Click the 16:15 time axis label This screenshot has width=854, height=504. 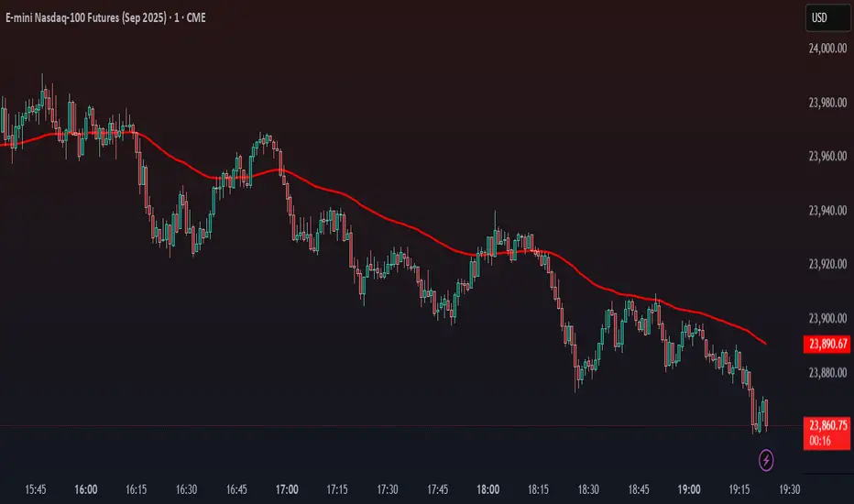(137, 489)
